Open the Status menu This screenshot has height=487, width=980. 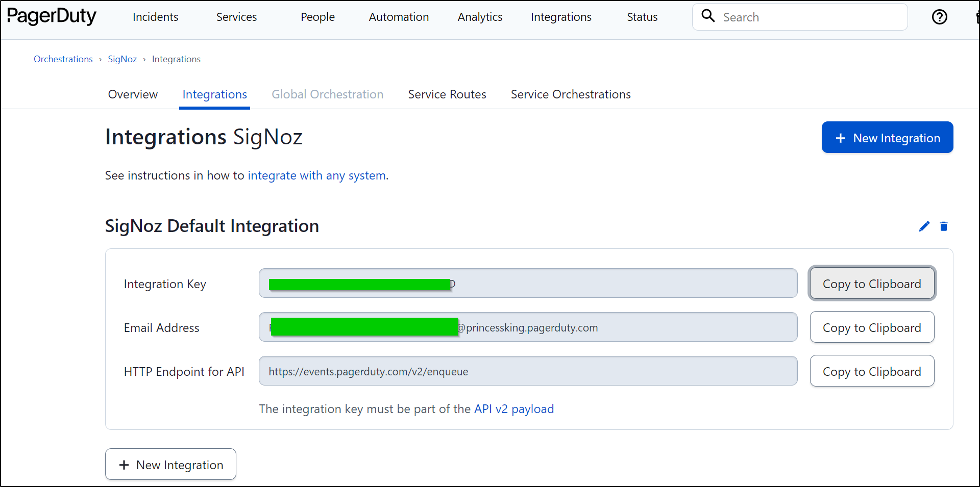coord(642,17)
